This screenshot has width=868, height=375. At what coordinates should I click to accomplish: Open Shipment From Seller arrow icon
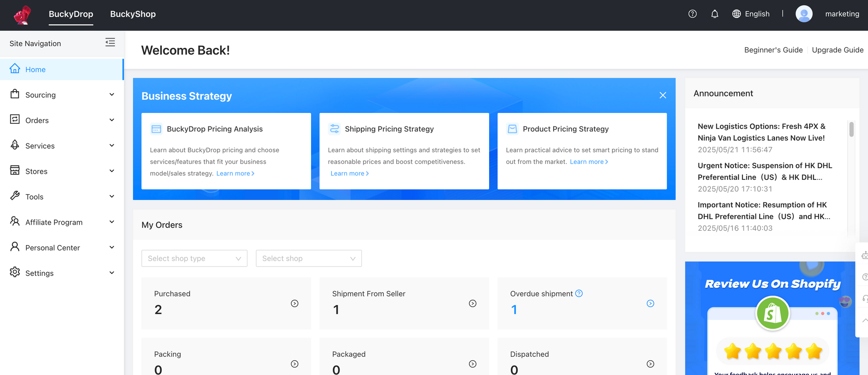point(473,303)
